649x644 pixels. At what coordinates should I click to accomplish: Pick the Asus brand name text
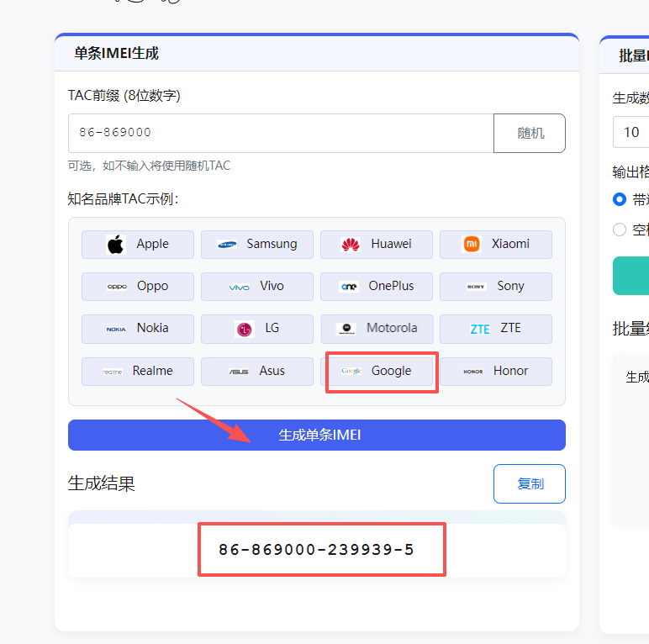(272, 371)
